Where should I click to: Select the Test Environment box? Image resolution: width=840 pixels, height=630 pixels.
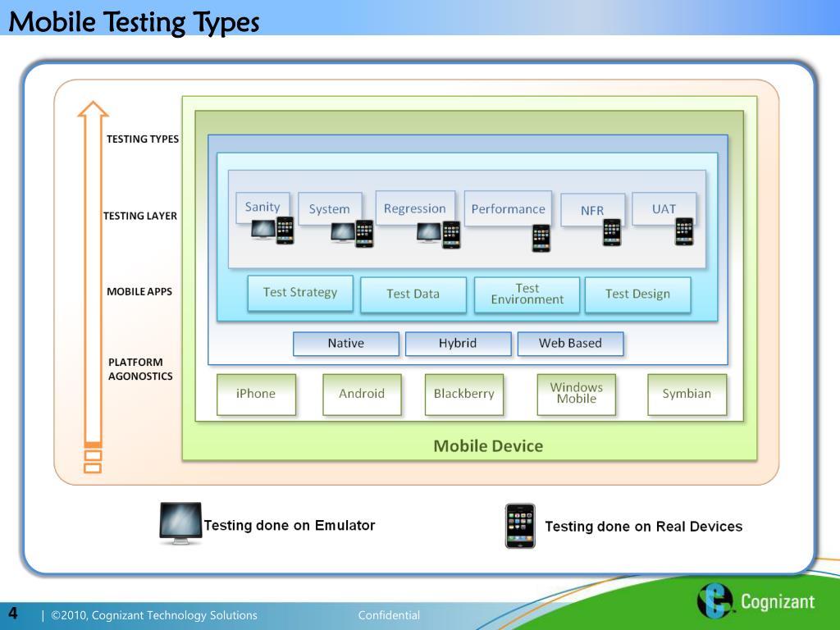pos(527,294)
